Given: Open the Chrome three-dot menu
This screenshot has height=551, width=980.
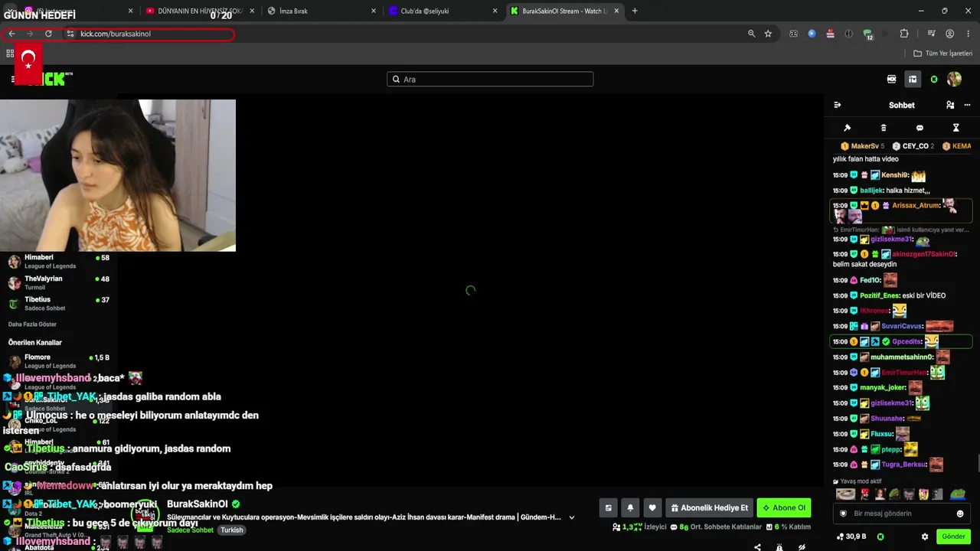Looking at the screenshot, I should [969, 34].
